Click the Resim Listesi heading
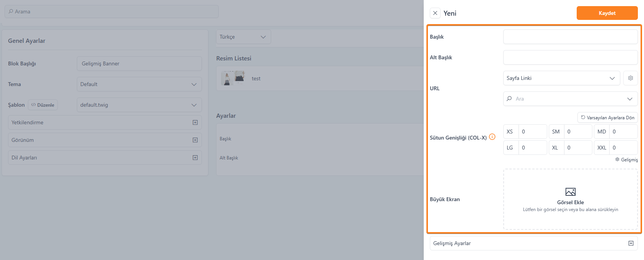The image size is (644, 260). click(x=234, y=58)
